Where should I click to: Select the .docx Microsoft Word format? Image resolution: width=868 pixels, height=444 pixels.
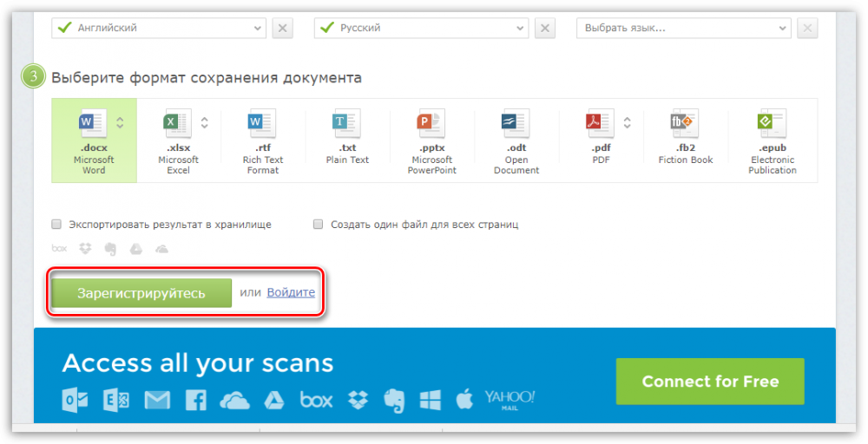coord(93,139)
